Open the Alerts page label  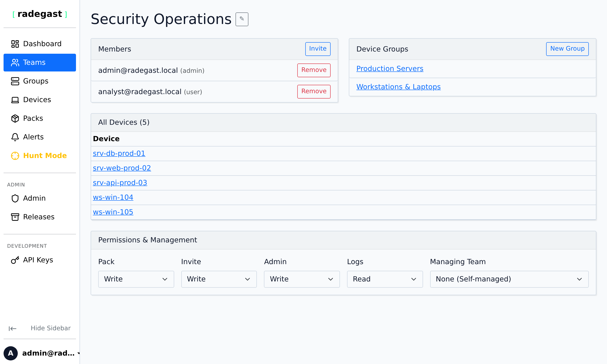33,137
